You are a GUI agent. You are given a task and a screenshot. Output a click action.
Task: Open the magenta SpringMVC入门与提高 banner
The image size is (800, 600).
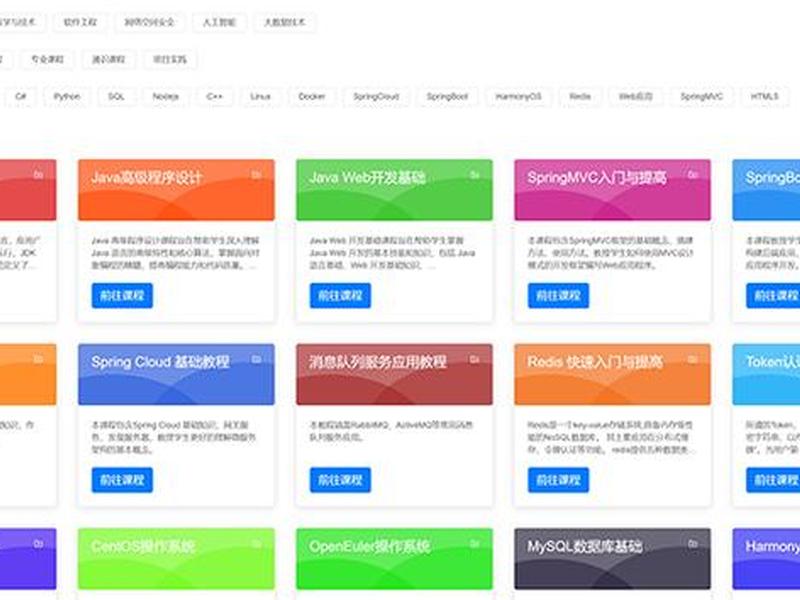pos(612,190)
